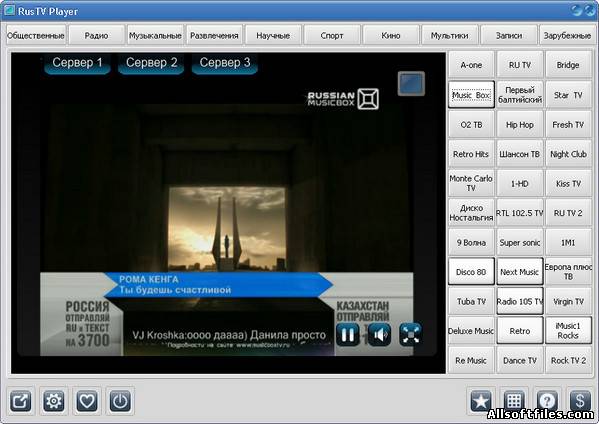Screen dimensions: 599x424
Task: Switch to Сервер 2
Action: coord(151,63)
